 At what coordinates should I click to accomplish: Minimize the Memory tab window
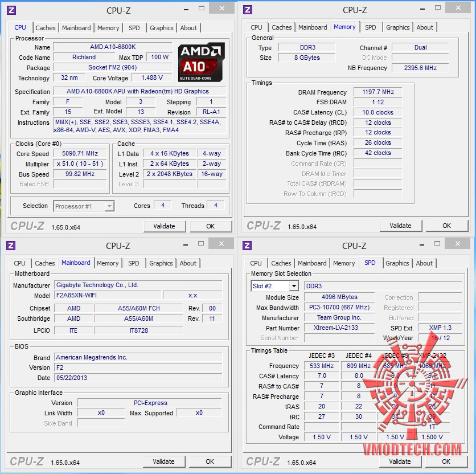422,9
